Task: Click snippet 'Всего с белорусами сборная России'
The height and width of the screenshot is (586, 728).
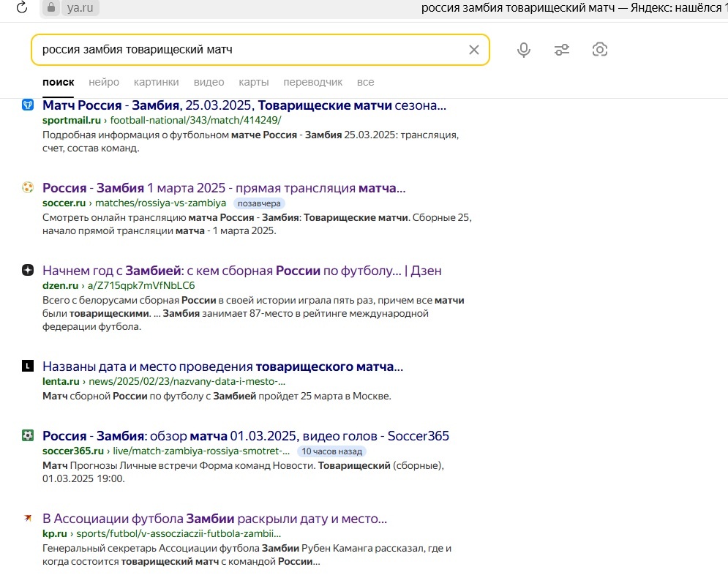Action: click(253, 313)
